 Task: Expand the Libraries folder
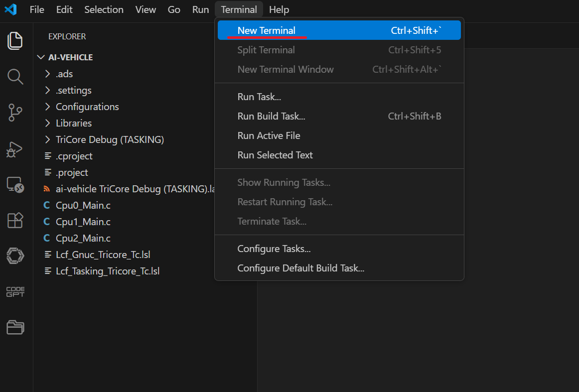[x=73, y=123]
